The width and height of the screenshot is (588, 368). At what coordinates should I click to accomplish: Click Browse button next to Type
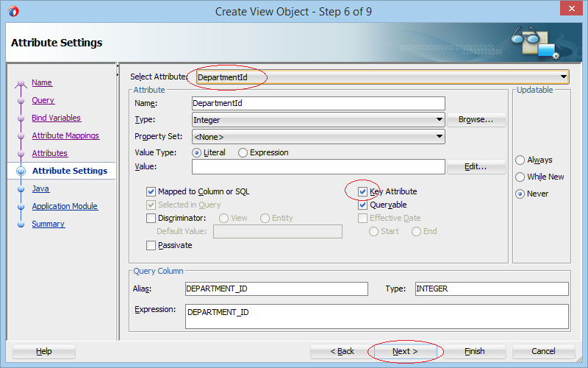click(476, 120)
